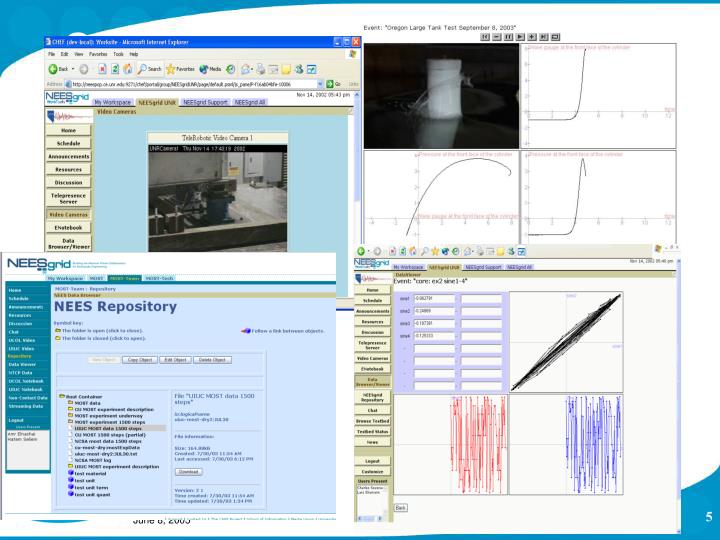
Task: Click the rewind-to-start playback button
Action: (x=485, y=37)
